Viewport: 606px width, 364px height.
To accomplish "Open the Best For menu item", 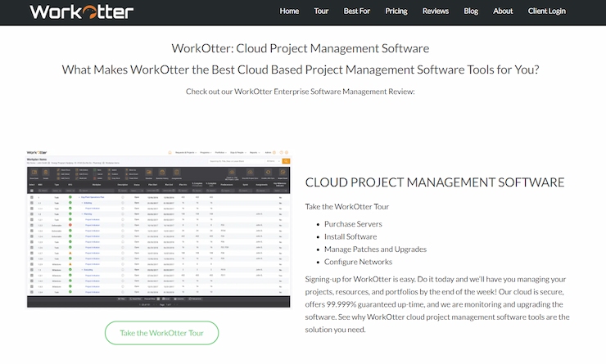I will point(357,11).
